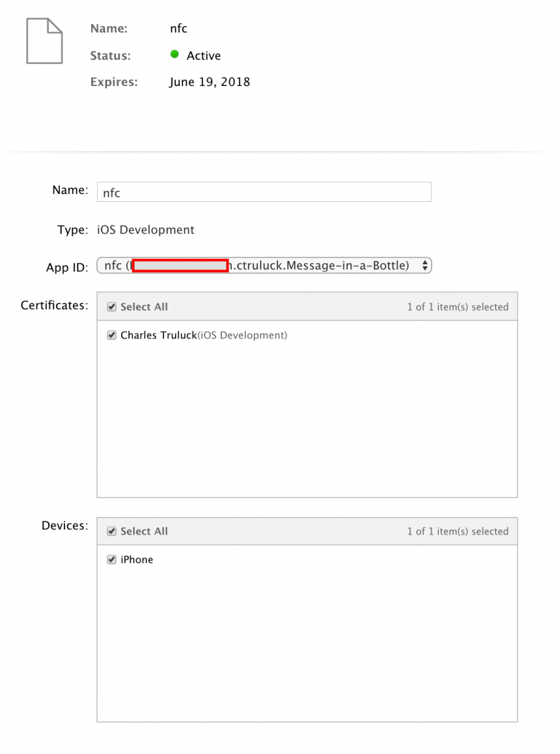Deselect the iPhone device

[x=111, y=559]
